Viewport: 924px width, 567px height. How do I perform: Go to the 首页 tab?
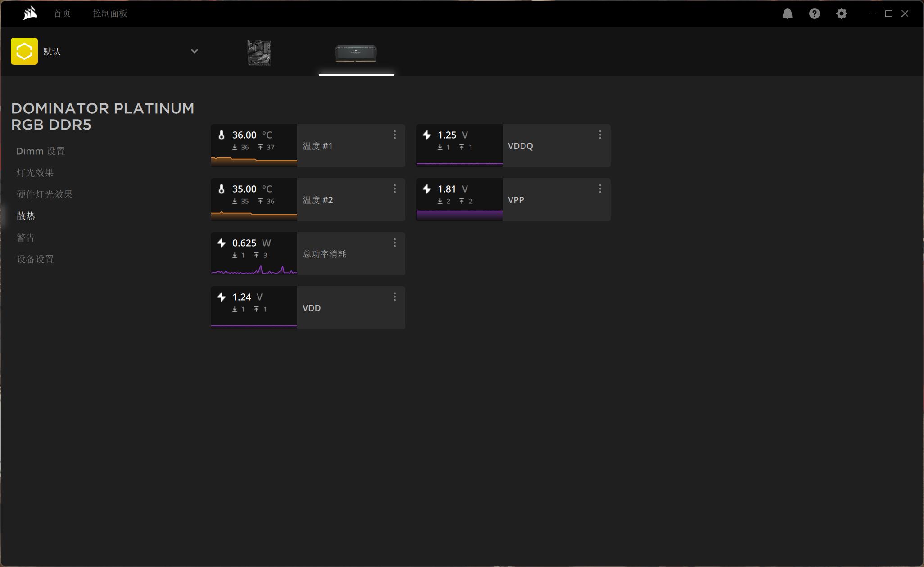click(62, 13)
